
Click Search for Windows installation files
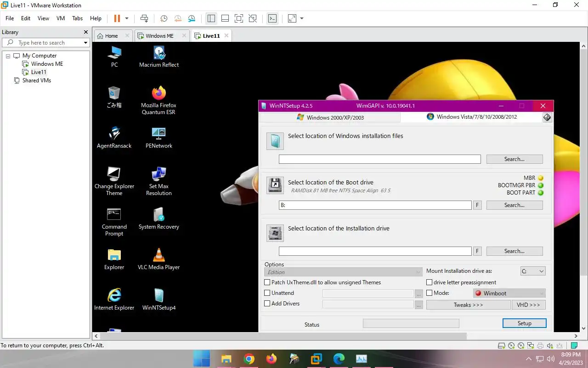(514, 159)
